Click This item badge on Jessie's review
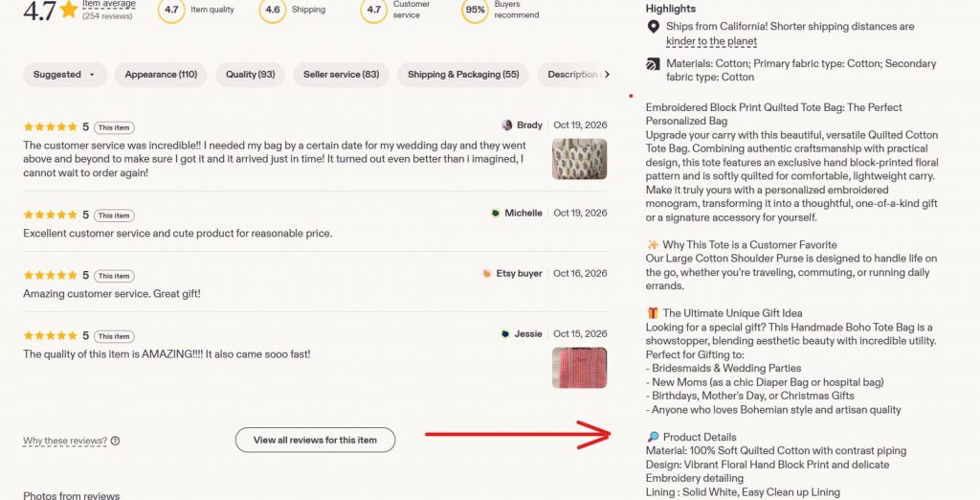Image resolution: width=980 pixels, height=500 pixels. tap(115, 336)
